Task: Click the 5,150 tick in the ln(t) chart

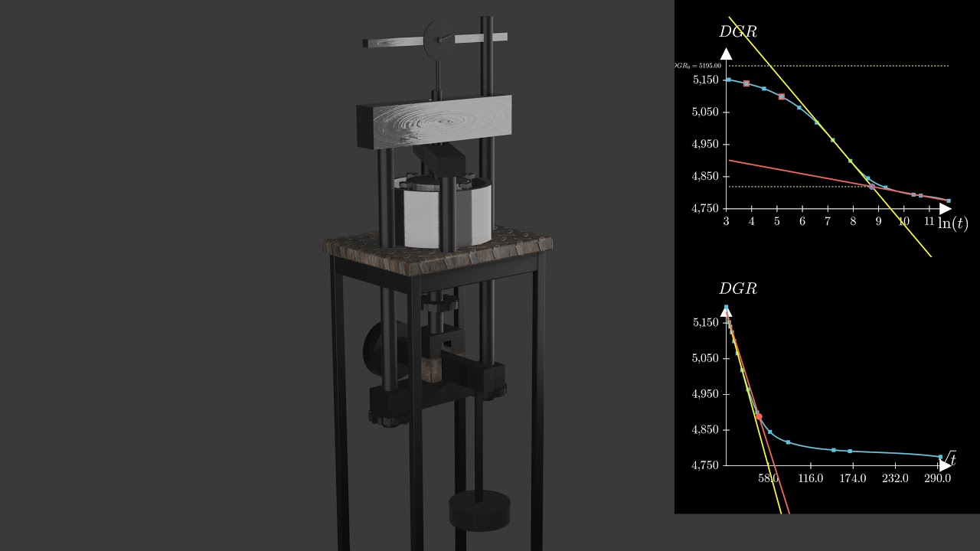Action: pyautogui.click(x=706, y=80)
